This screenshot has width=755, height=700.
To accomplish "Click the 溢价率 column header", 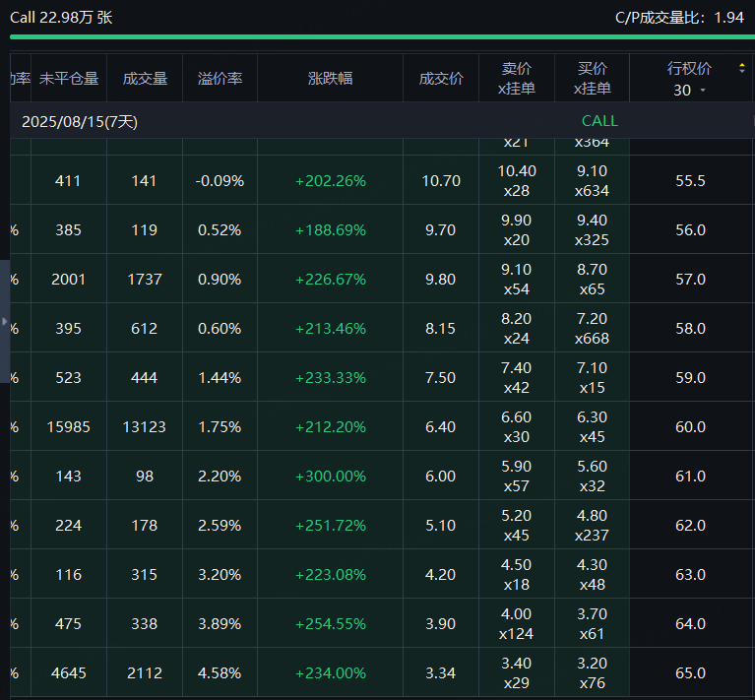I will (220, 79).
